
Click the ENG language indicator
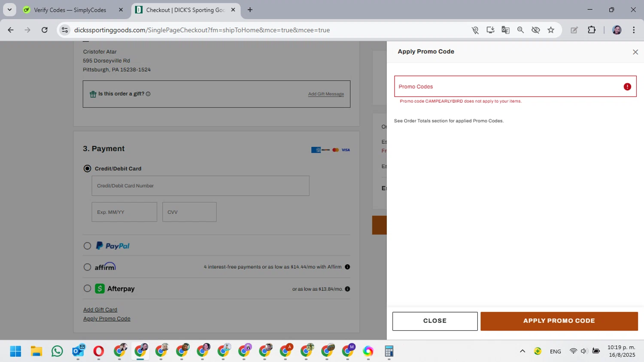[x=555, y=352]
